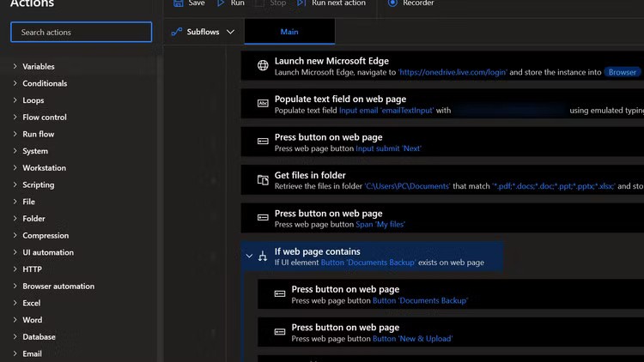This screenshot has width=644, height=362.
Task: Select the globe icon of Launch new Microsoft Edge
Action: point(263,66)
